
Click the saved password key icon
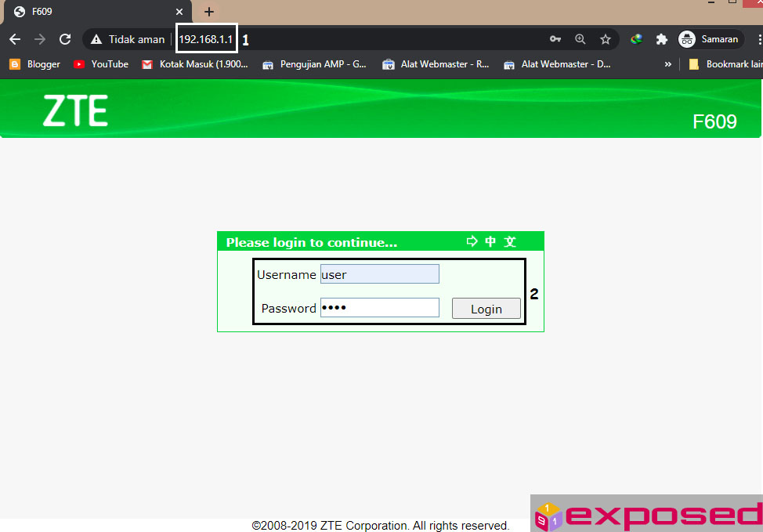tap(555, 39)
